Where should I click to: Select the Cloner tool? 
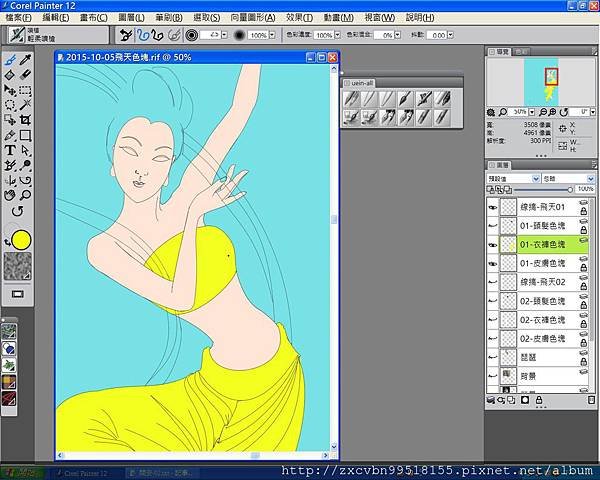[x=10, y=165]
